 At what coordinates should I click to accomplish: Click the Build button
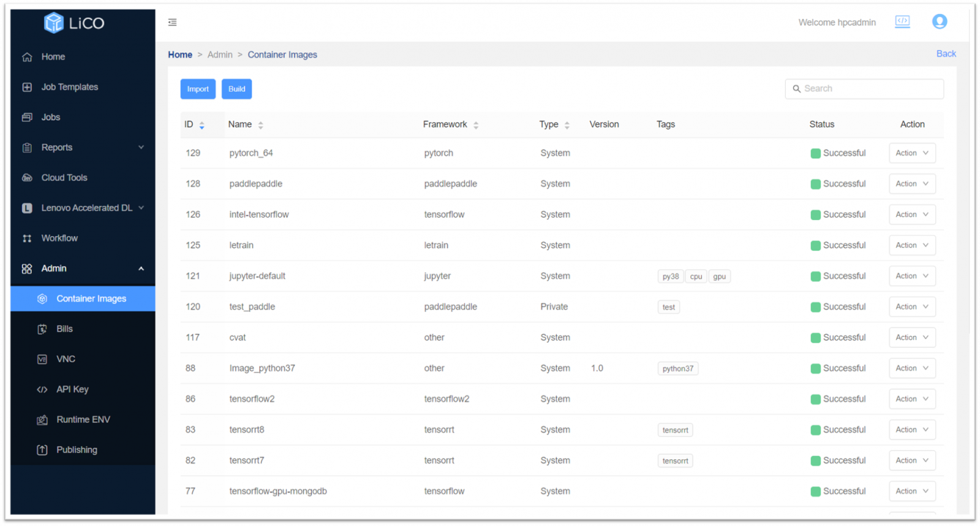tap(236, 89)
